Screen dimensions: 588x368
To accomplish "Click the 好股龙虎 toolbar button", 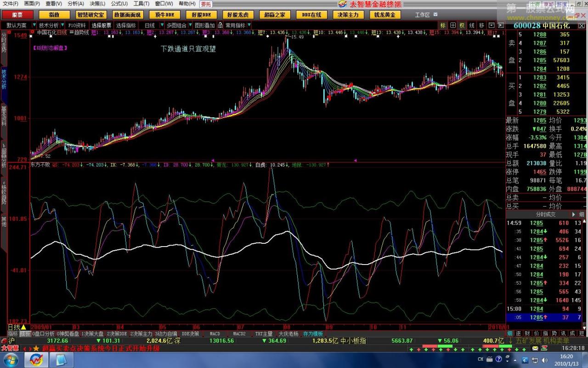I will coord(238,15).
